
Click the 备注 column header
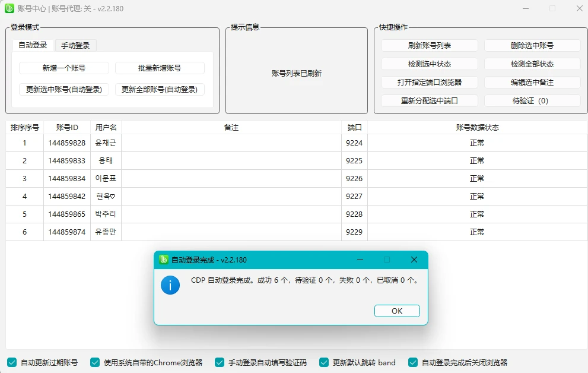tap(231, 128)
